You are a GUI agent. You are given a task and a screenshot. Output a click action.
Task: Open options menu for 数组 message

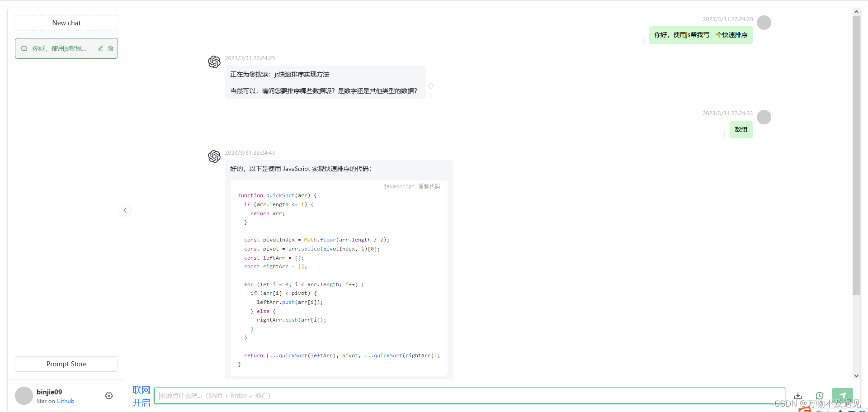pyautogui.click(x=725, y=135)
